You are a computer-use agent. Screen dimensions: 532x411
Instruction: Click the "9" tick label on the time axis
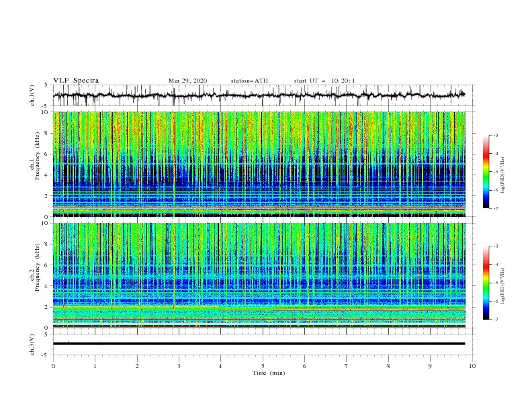coord(430,366)
